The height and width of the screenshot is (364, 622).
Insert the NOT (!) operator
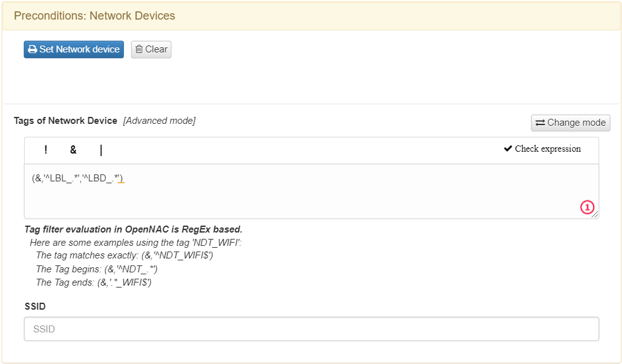pos(46,150)
